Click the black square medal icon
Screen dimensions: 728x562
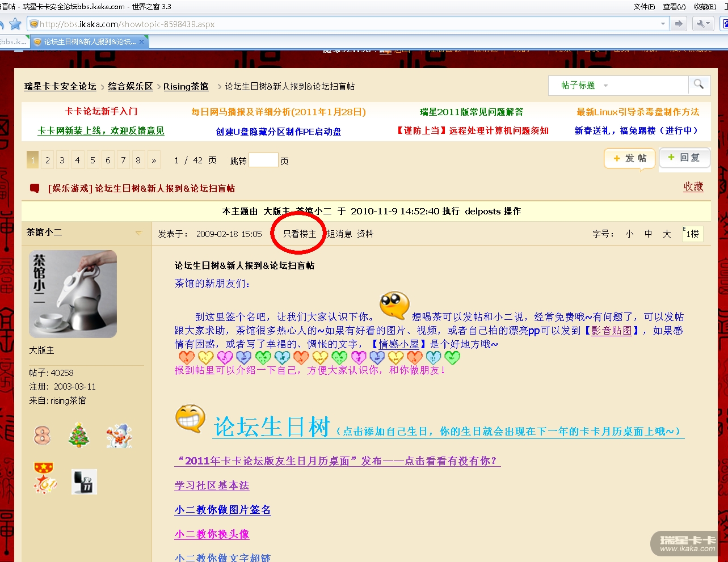pyautogui.click(x=85, y=481)
